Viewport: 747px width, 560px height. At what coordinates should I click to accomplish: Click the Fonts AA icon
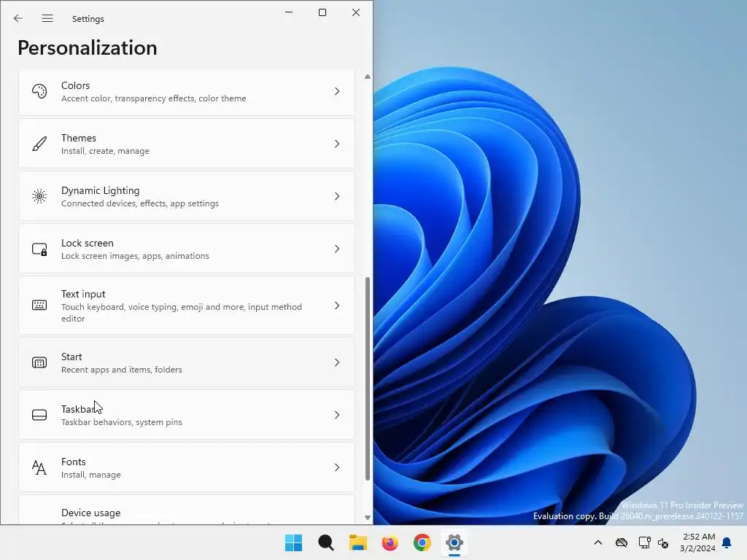coord(39,467)
